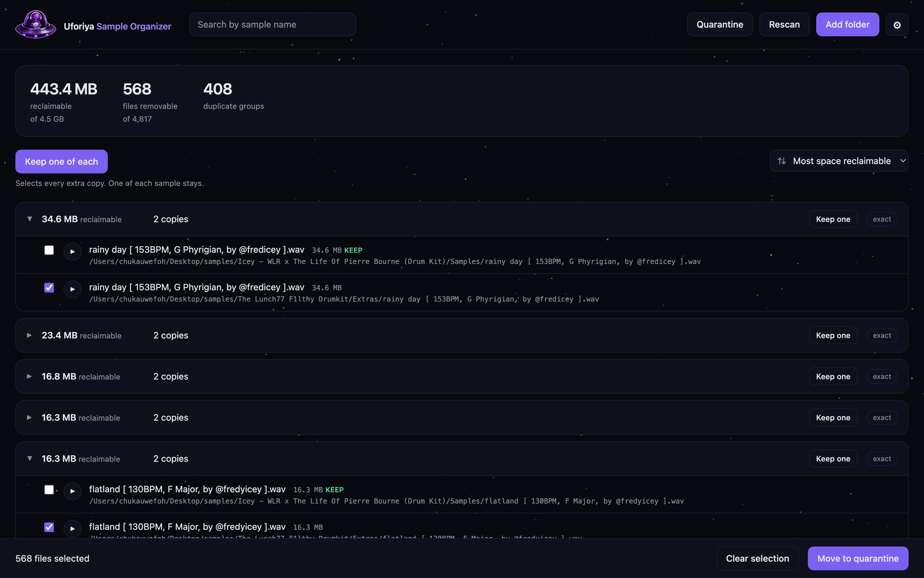
Task: Collapse the 34.6 MB reclaimable group
Action: pos(30,219)
